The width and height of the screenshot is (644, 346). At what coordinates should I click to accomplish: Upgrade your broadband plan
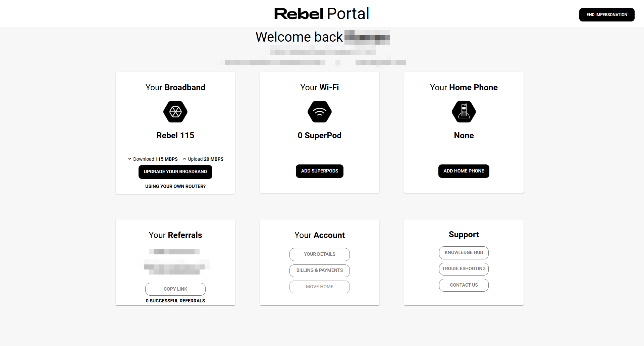175,172
